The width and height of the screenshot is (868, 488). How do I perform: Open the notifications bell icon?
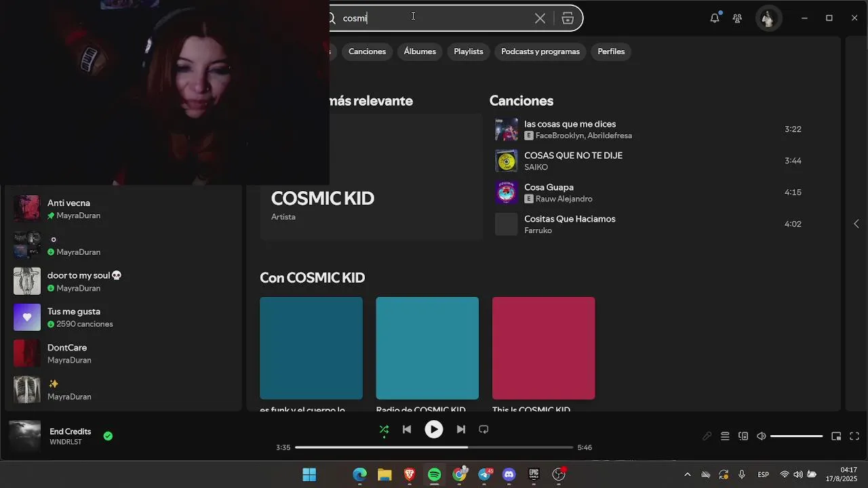coord(715,18)
